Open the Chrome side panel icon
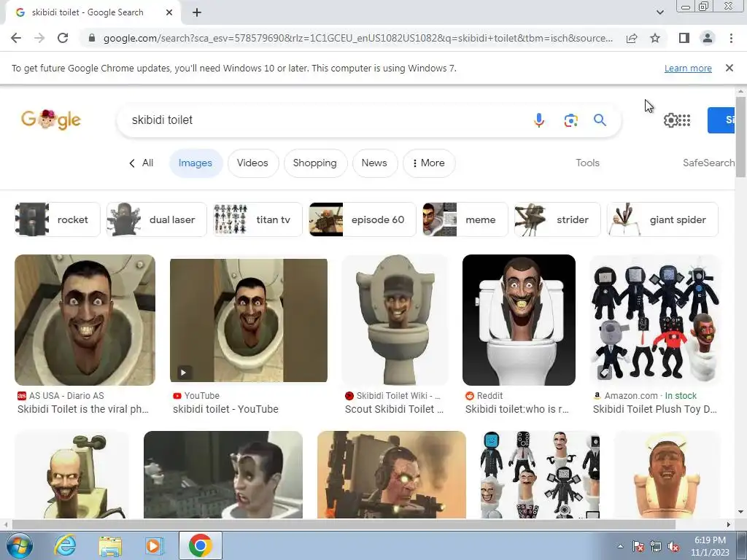 pos(684,38)
